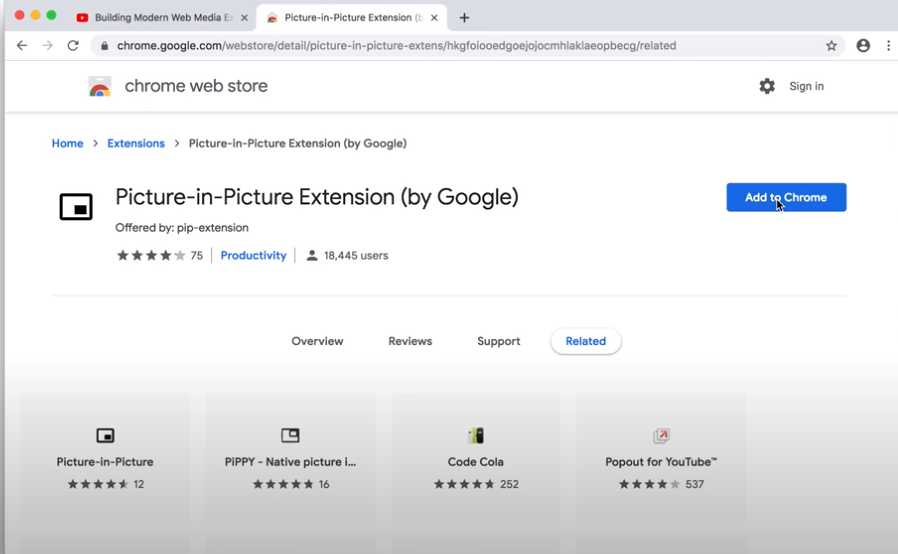The height and width of the screenshot is (554, 898).
Task: Click the users person icon
Action: tap(312, 256)
